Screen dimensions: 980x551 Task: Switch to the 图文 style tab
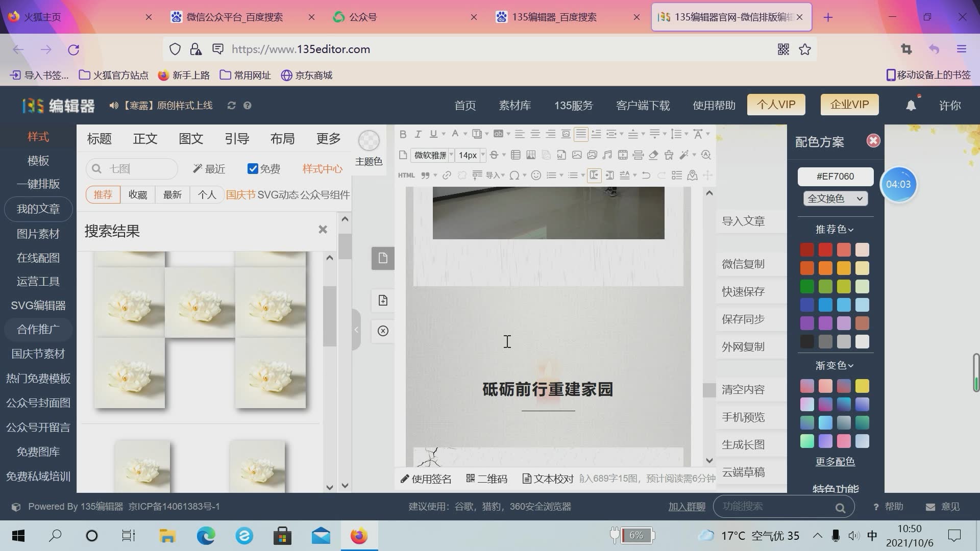(x=191, y=139)
